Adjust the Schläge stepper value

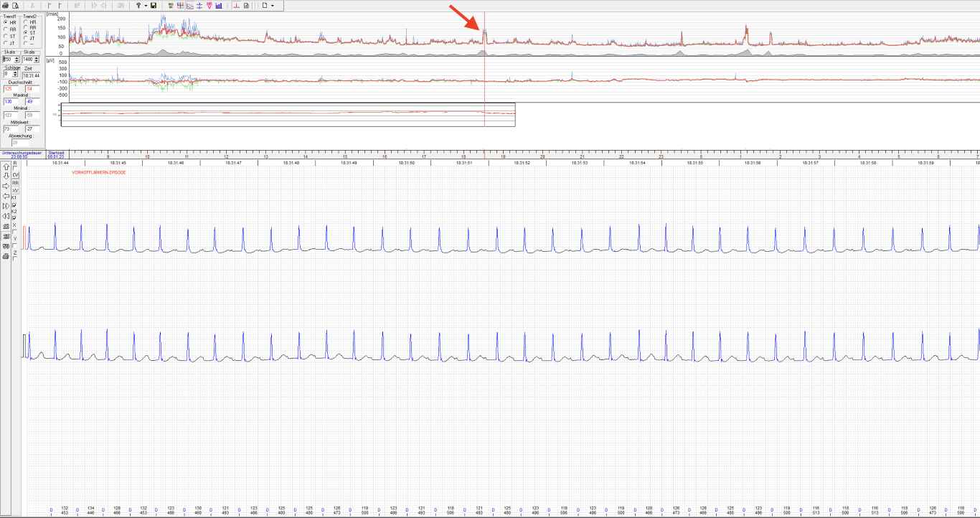click(15, 73)
